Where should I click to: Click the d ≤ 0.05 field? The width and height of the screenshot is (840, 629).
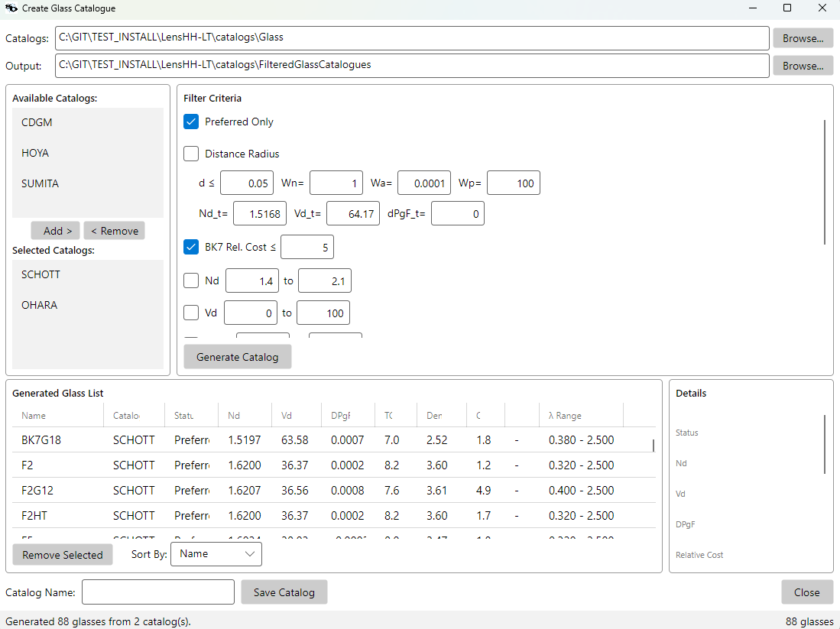(247, 183)
